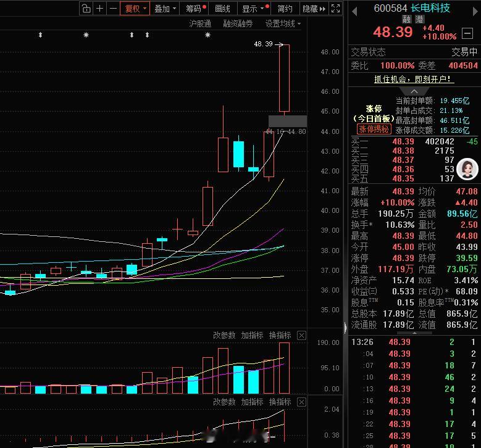
Task: Click the gray gap box near 44.80
Action: point(288,121)
